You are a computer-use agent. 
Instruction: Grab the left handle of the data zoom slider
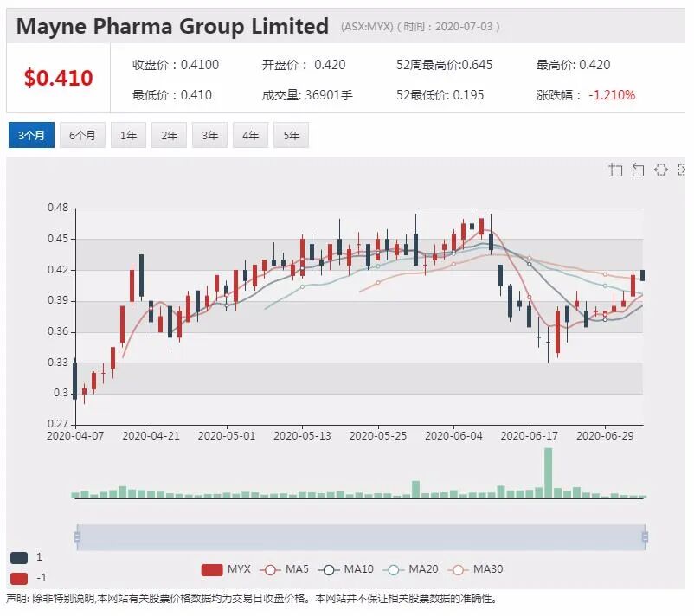point(78,537)
